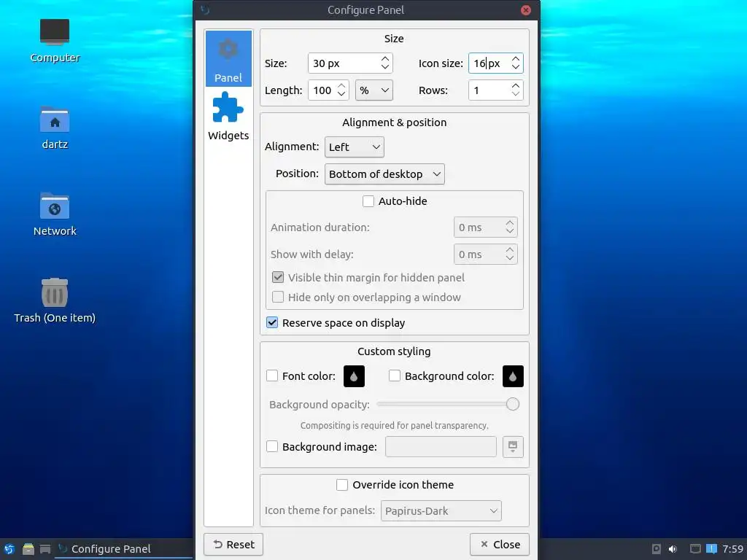Enable the Auto-hide checkbox

(368, 201)
